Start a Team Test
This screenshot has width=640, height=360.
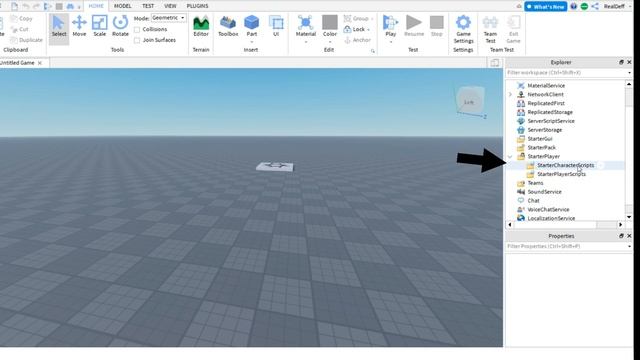(x=490, y=29)
